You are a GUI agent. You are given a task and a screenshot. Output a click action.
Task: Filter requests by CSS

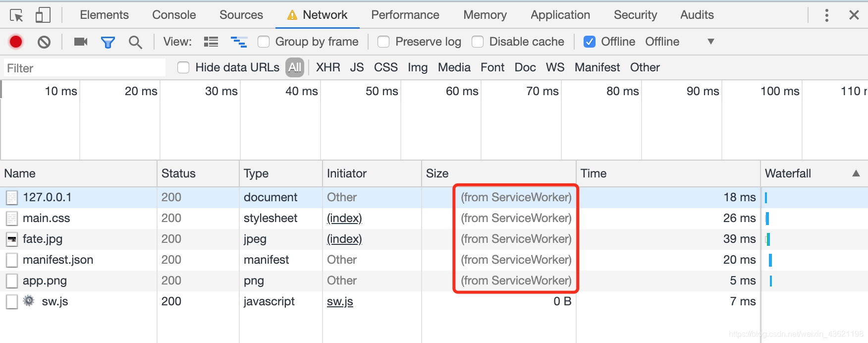[x=385, y=67]
